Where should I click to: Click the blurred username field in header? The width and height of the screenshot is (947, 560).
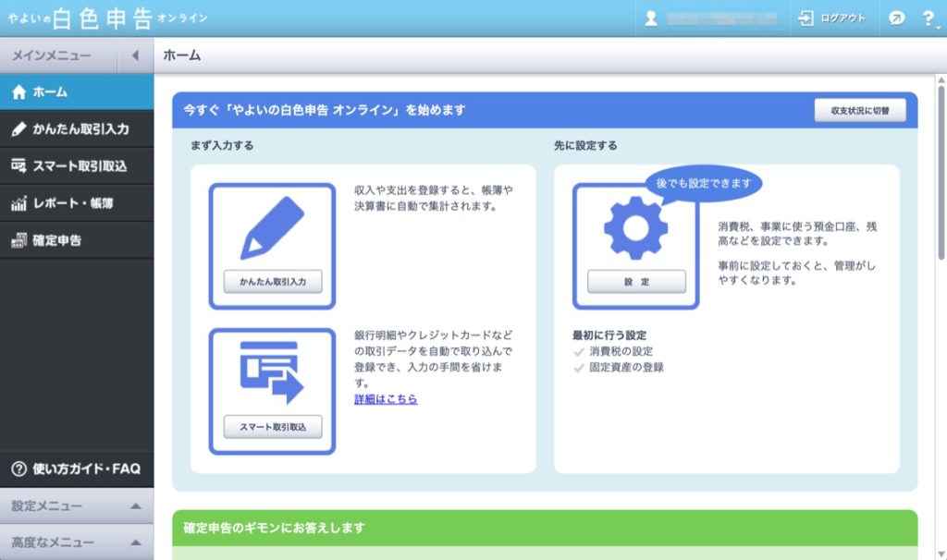click(x=722, y=18)
